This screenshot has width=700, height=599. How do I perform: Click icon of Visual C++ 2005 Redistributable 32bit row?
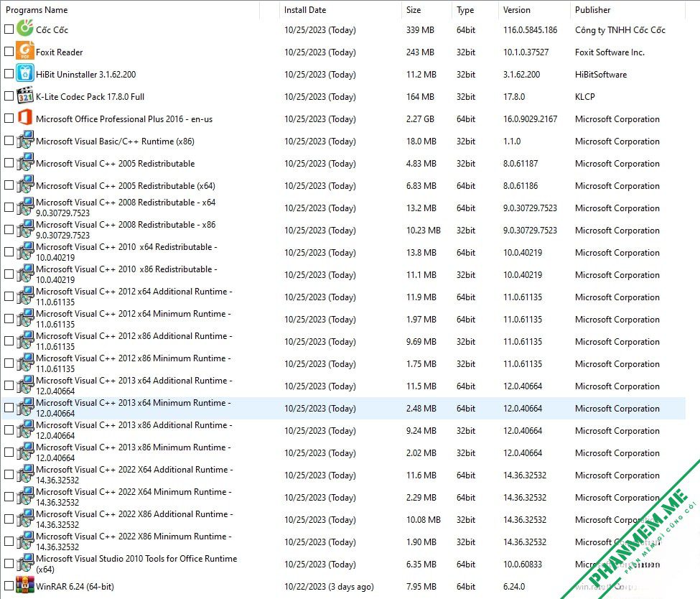tap(25, 162)
